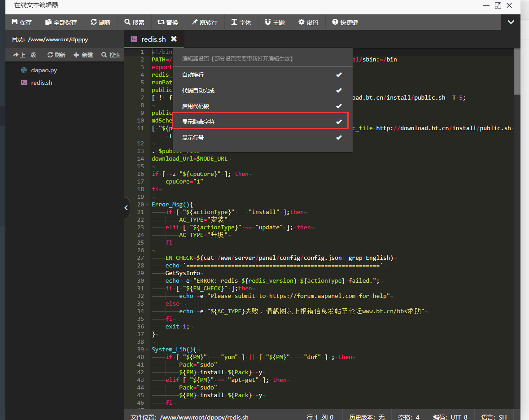Screen dimensions: 529x420
Task: Refresh the directory list in the sidebar
Action: point(56,55)
